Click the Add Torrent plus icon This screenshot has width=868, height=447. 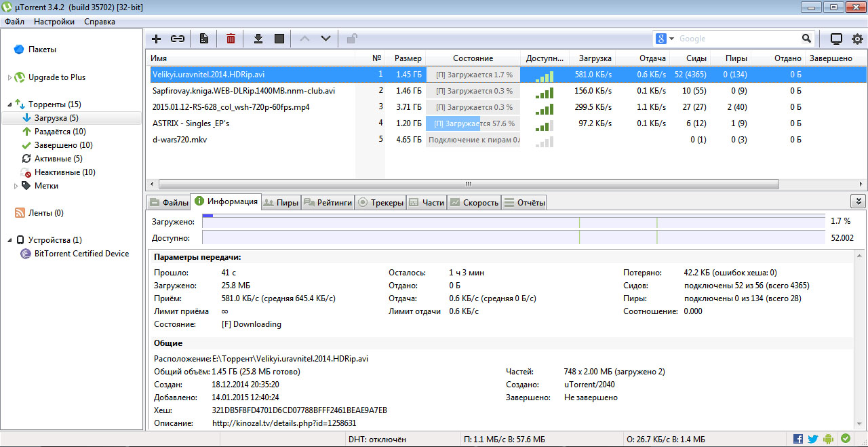click(156, 39)
